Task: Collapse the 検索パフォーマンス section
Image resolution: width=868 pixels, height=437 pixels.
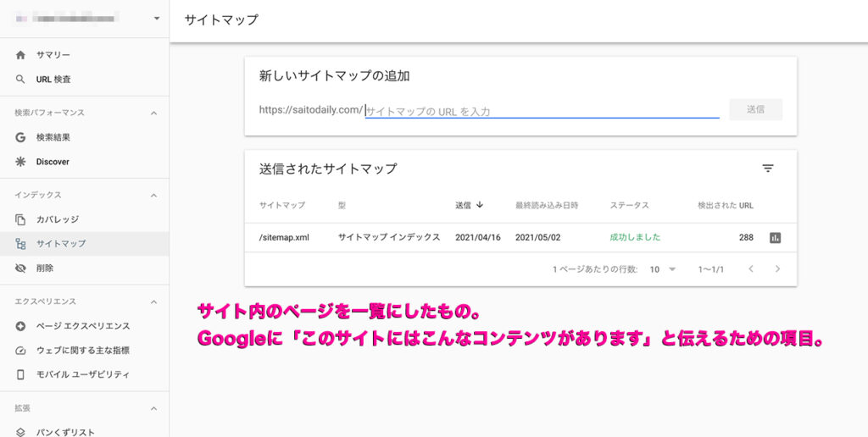Action: point(154,113)
